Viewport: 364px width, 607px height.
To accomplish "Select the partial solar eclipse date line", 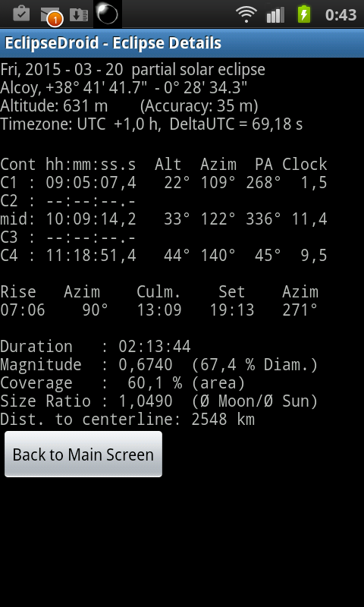I will click(x=133, y=70).
